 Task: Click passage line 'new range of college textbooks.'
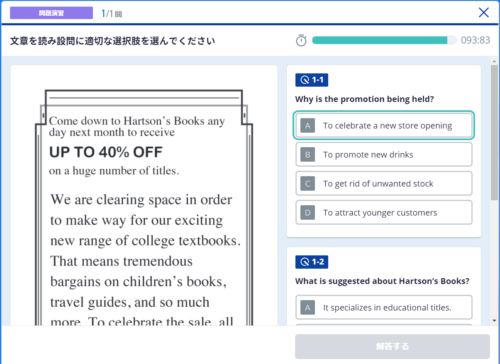click(145, 241)
